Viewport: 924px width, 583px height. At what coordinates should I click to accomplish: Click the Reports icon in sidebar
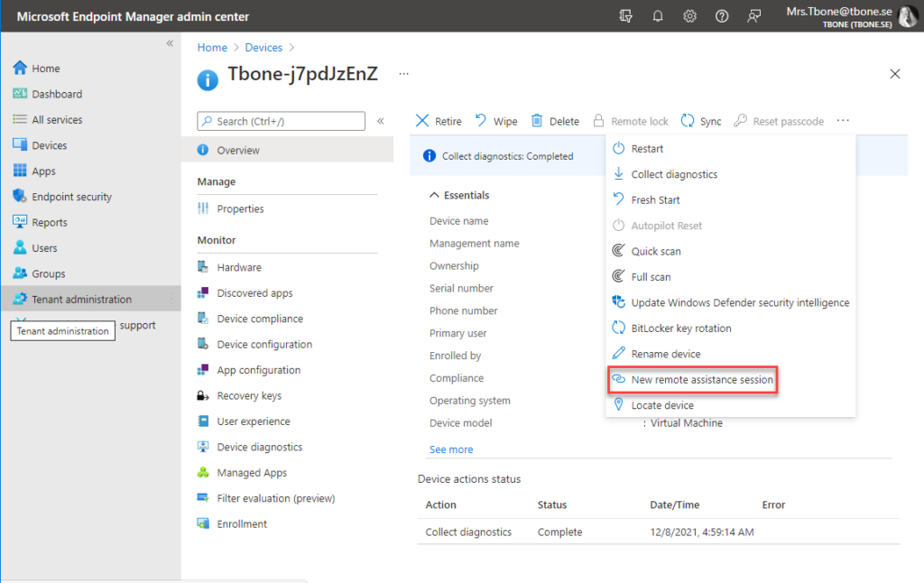(20, 222)
